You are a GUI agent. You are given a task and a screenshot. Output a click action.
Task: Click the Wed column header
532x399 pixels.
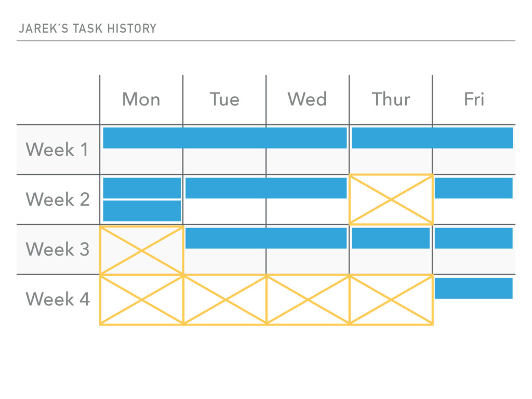click(x=307, y=99)
